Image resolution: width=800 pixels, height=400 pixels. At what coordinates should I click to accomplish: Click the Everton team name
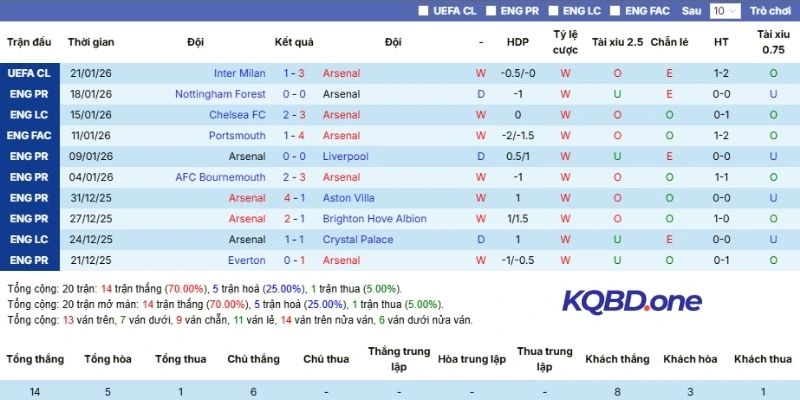[x=246, y=261]
